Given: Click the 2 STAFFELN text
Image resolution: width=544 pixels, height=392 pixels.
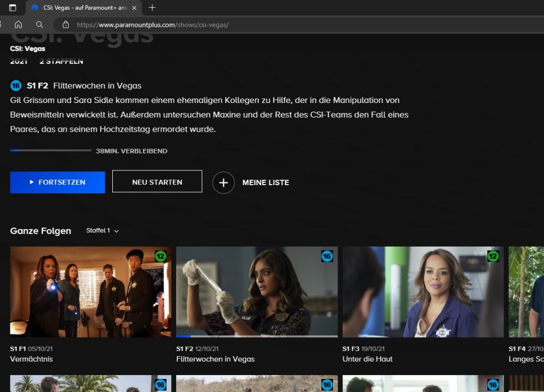Looking at the screenshot, I should (62, 62).
